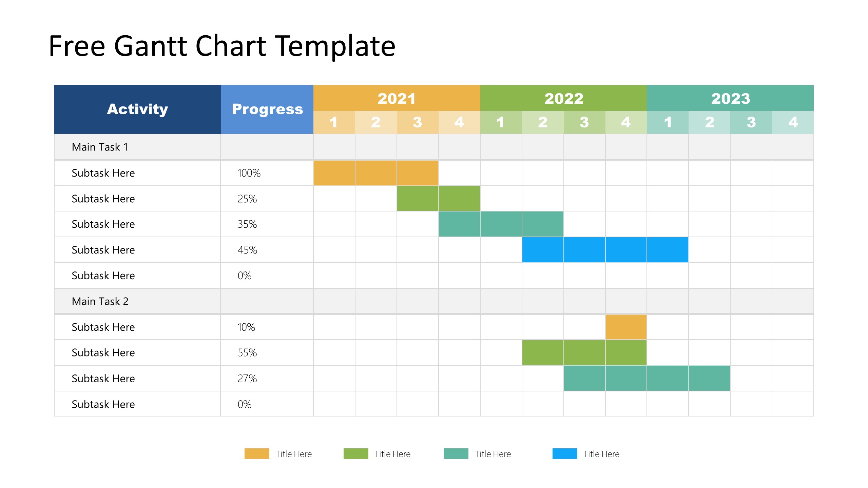Expand the Main Task 2 row
The image size is (868, 488).
(x=101, y=304)
